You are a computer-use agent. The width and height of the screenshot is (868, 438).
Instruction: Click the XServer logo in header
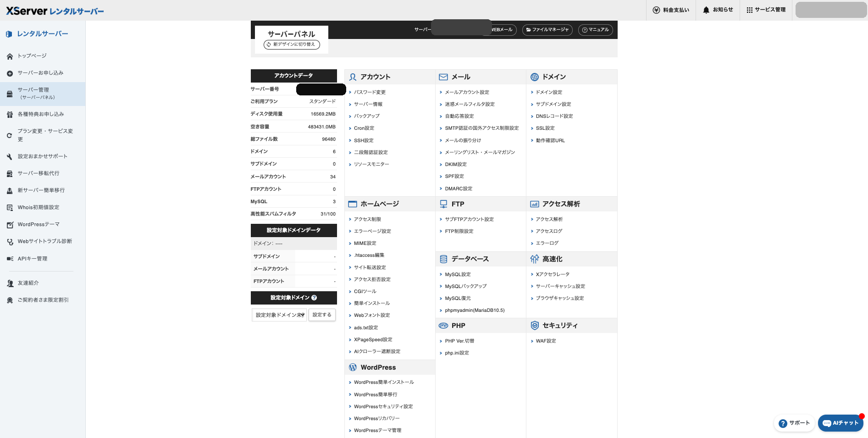tap(55, 11)
